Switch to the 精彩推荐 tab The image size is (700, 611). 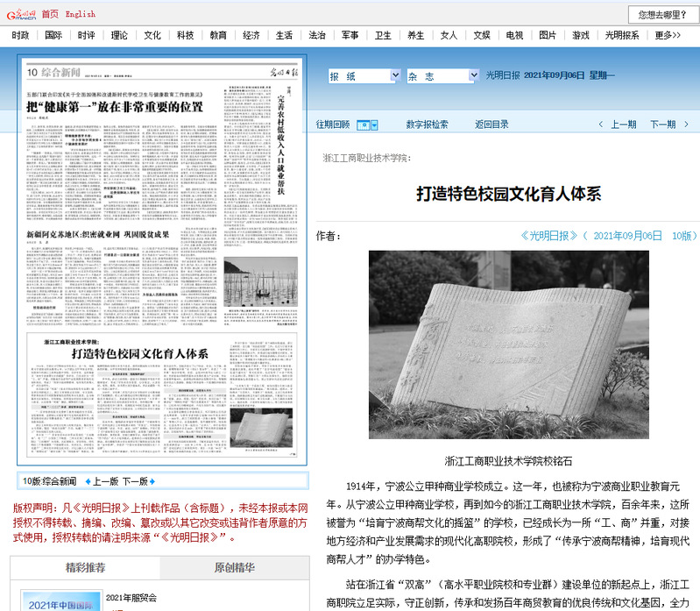85,568
